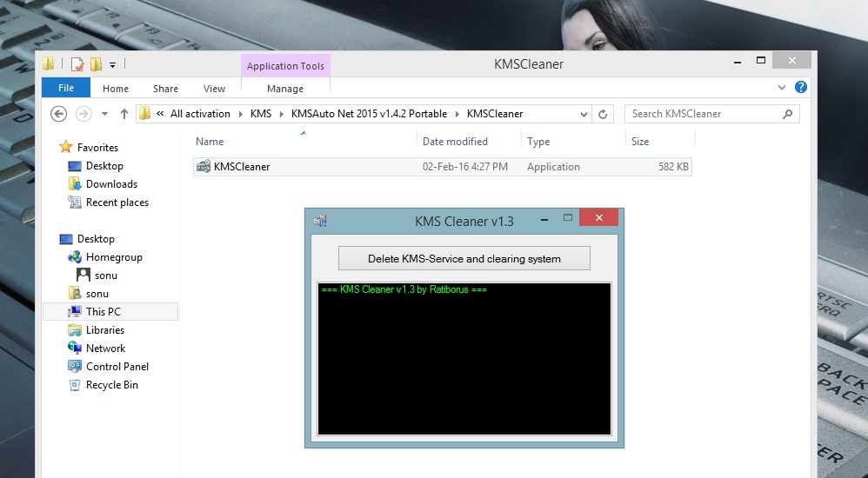Click KMSAuto Net 2015 v1.4.2 Portable breadcrumb
868x478 pixels.
point(370,113)
